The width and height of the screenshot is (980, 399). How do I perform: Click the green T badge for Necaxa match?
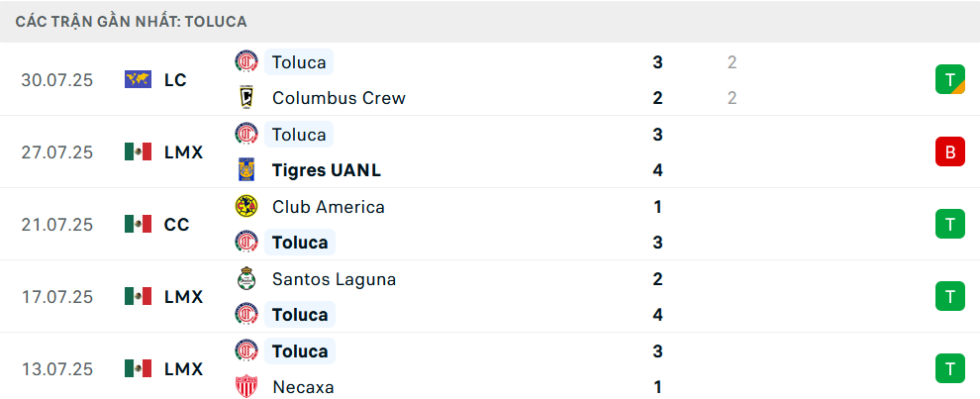950,368
